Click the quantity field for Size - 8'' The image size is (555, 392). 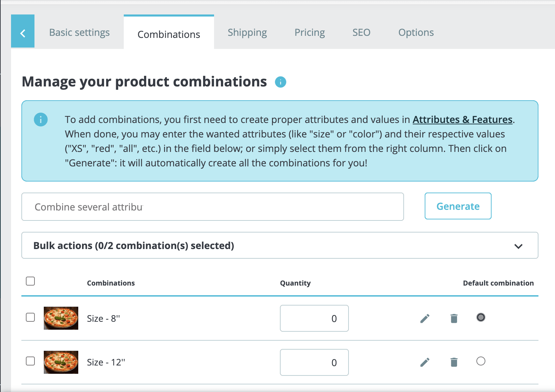[x=314, y=318]
